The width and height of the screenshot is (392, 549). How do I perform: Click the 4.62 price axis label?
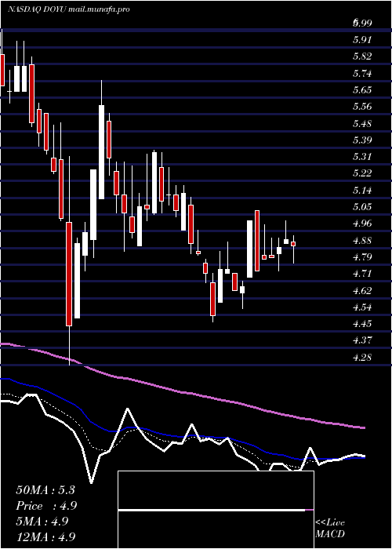pos(362,290)
